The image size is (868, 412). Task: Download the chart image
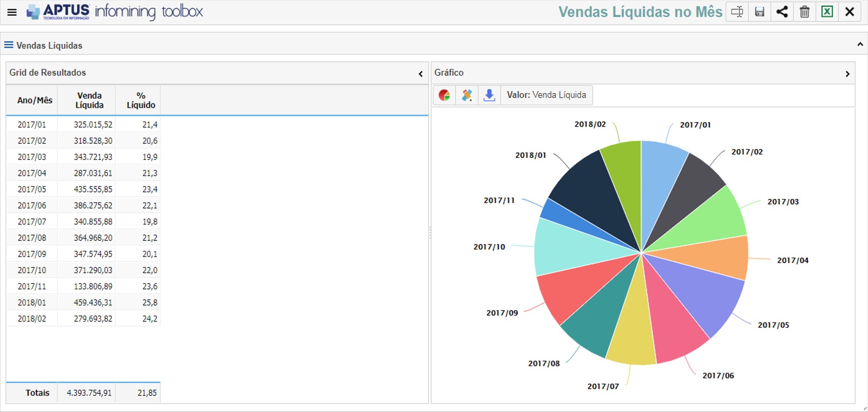pyautogui.click(x=489, y=95)
